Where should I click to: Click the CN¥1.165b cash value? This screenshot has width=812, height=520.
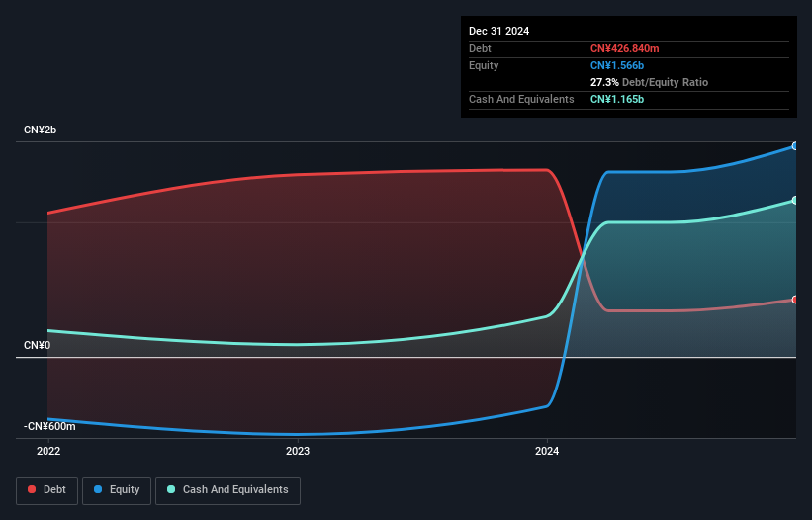click(617, 99)
